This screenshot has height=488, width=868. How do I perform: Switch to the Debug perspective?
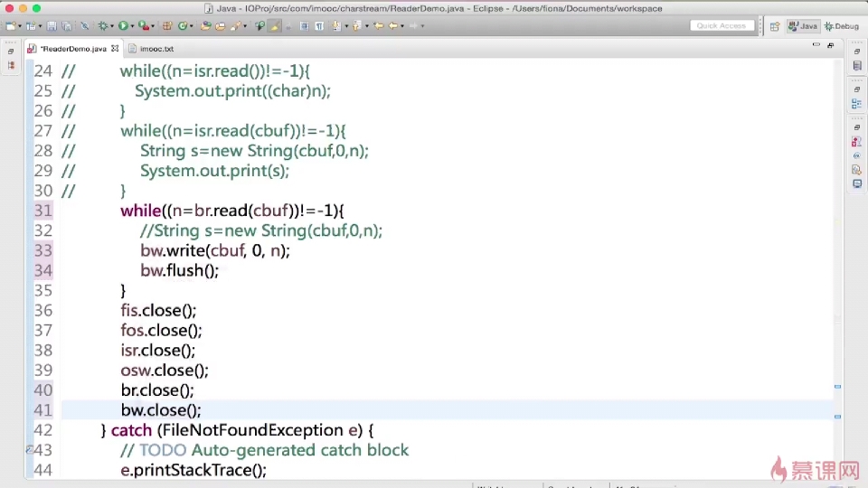coord(842,26)
